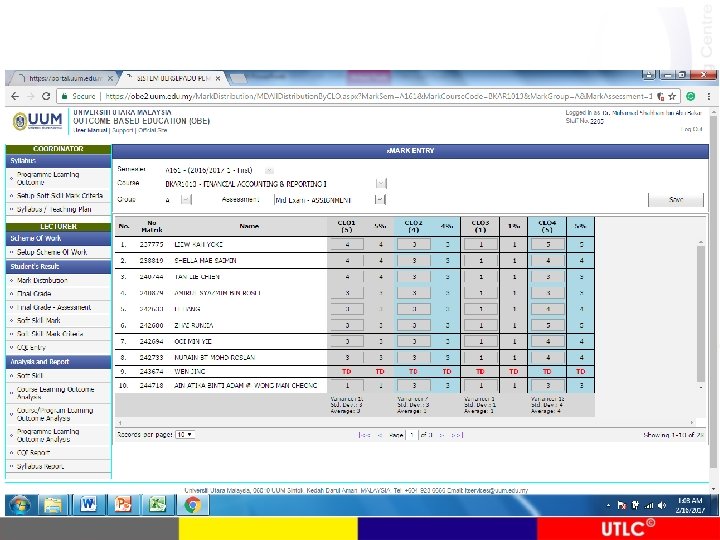The image size is (720, 540).
Task: Click the taskbar volume speaker icon
Action: [x=662, y=505]
